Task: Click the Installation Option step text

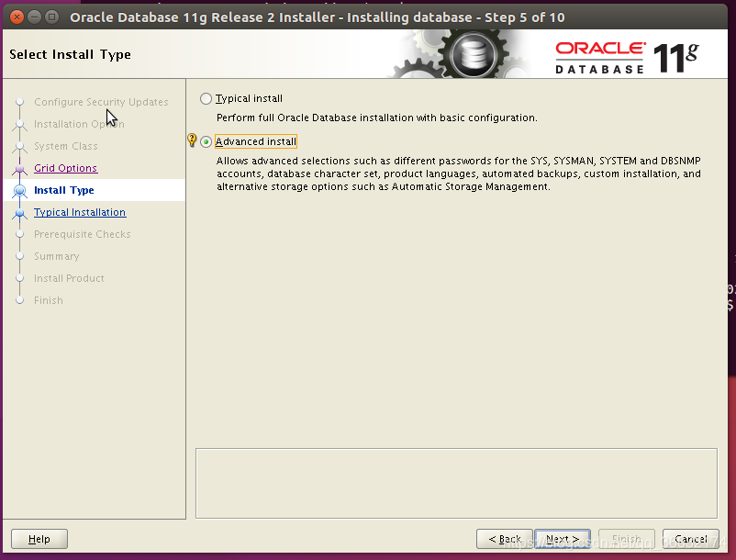Action: pyautogui.click(x=79, y=124)
